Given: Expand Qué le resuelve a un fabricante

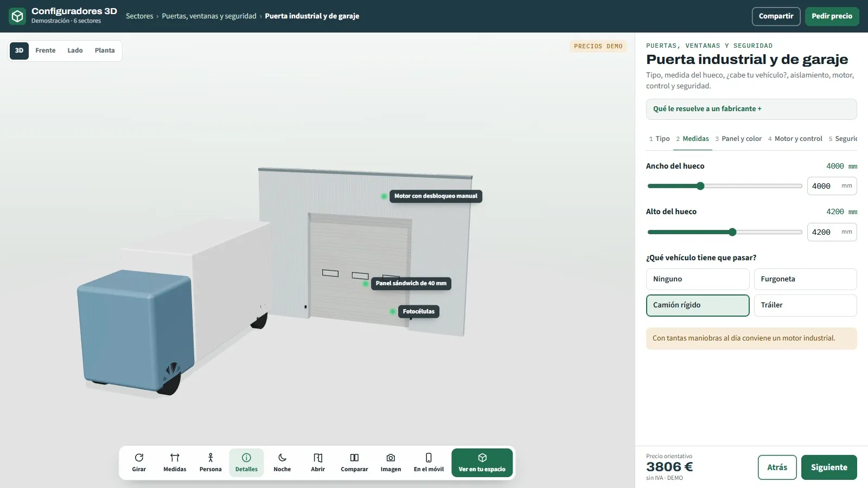Looking at the screenshot, I should [x=751, y=109].
